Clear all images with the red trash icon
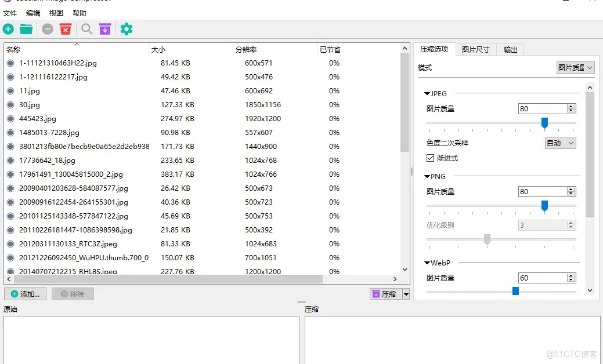Image resolution: width=603 pixels, height=364 pixels. click(66, 28)
